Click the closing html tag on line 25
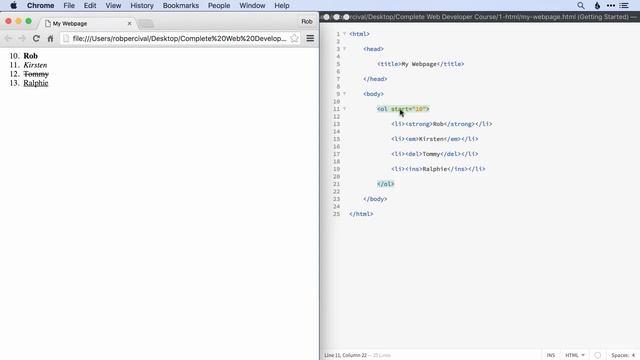Image resolution: width=640 pixels, height=360 pixels. point(361,213)
